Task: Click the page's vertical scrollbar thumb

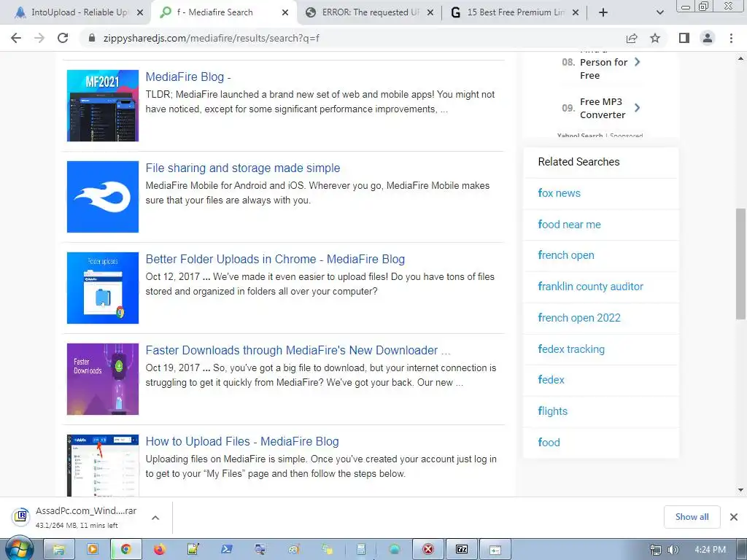Action: tap(740, 264)
